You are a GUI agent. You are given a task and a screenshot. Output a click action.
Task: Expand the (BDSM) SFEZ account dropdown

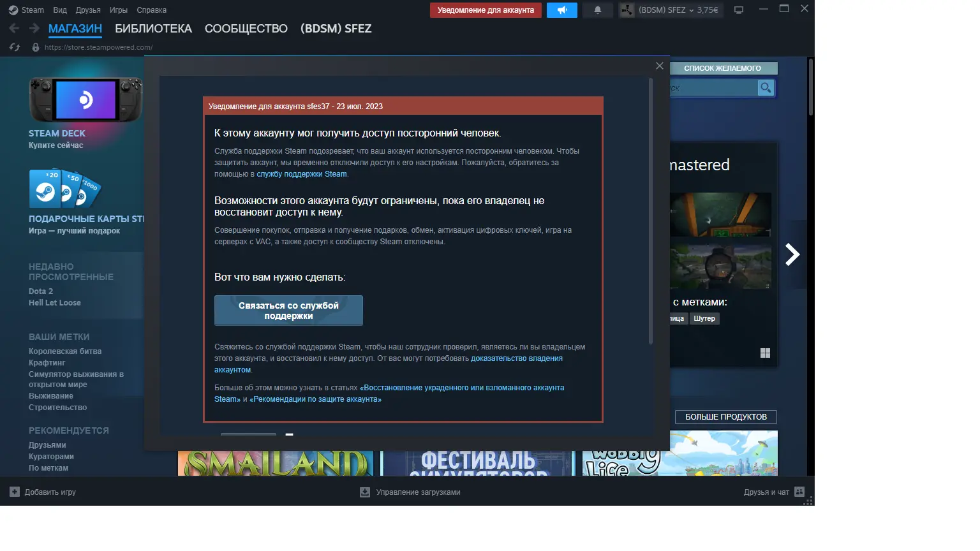coord(678,10)
